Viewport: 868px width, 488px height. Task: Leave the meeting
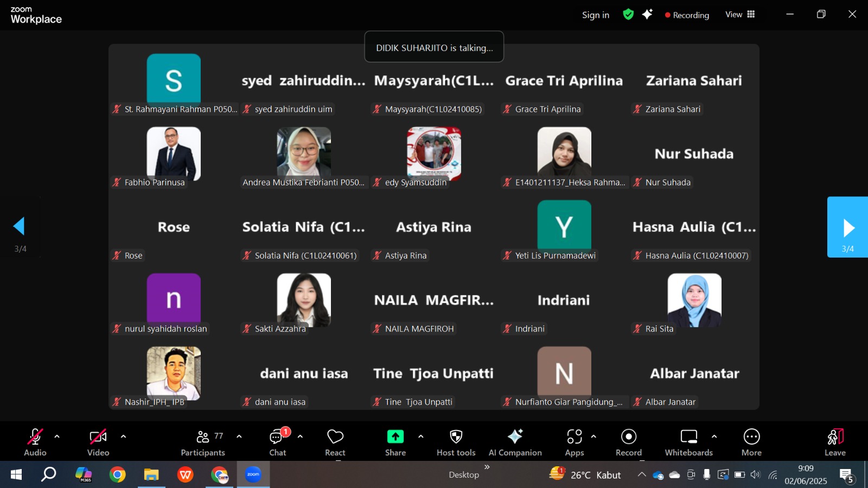pos(835,442)
